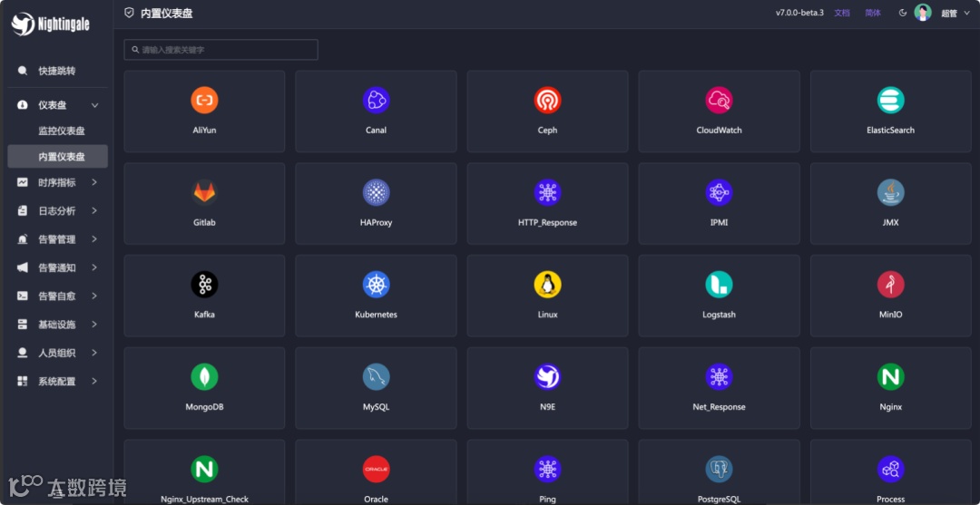Click the JMX Java icon
Viewport: 980px width, 505px height.
pos(891,192)
